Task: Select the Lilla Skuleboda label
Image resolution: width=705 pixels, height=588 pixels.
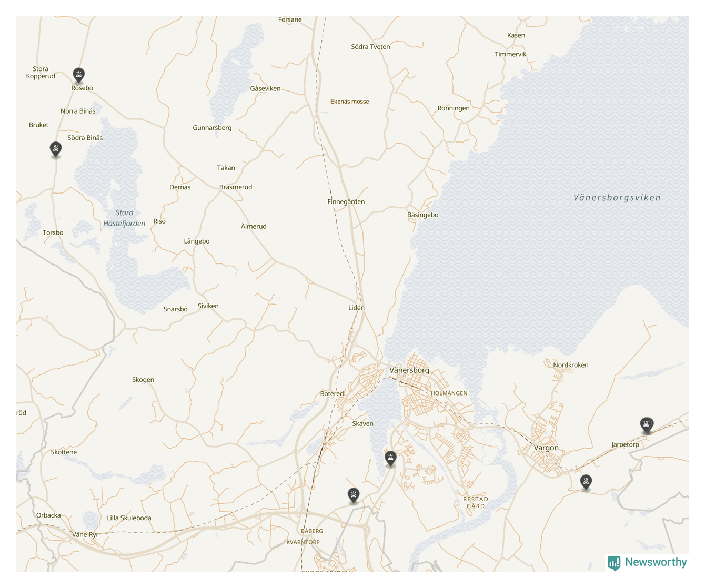Action: 129,518
